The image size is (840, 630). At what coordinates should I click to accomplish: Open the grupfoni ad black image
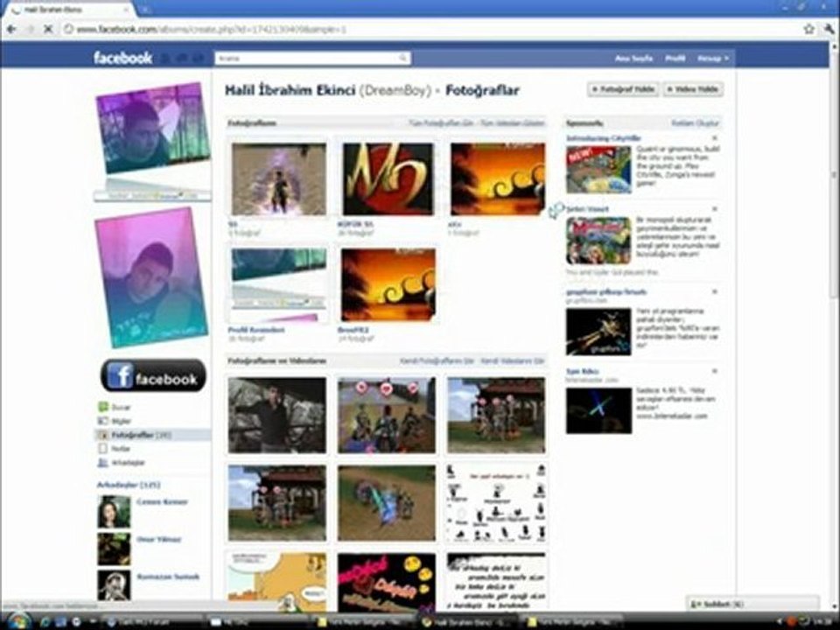(x=598, y=332)
